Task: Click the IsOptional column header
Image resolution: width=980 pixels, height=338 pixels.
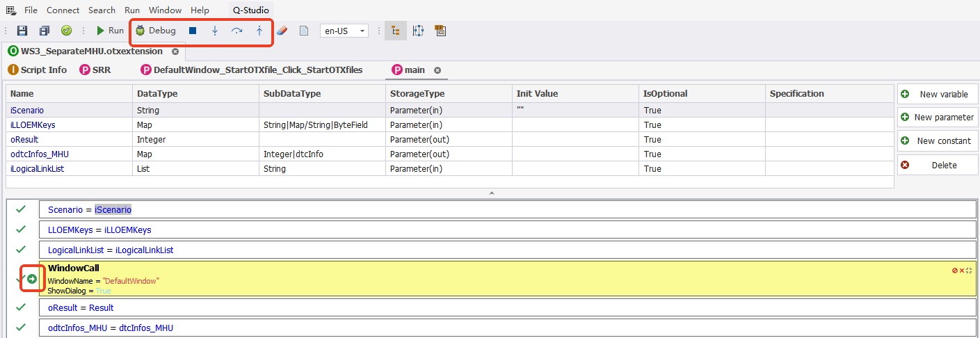Action: (702, 93)
